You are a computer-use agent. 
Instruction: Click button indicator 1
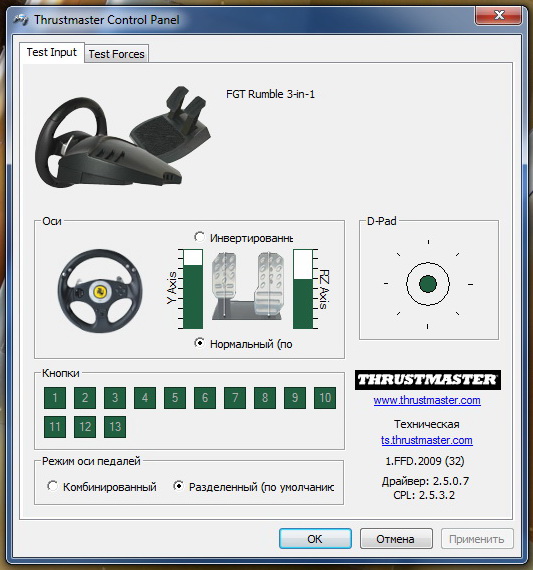(x=55, y=398)
